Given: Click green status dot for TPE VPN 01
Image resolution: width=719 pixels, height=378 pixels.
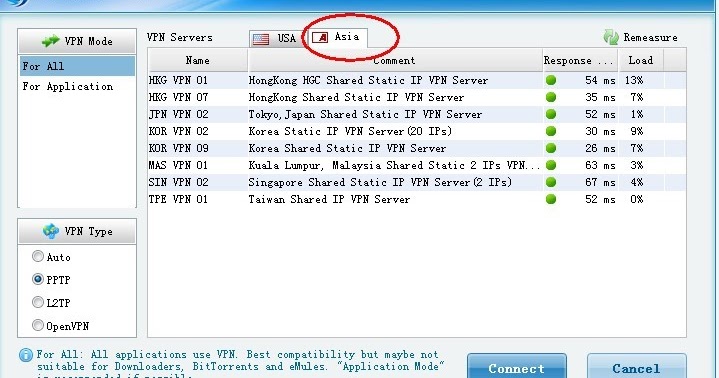Looking at the screenshot, I should point(551,199).
